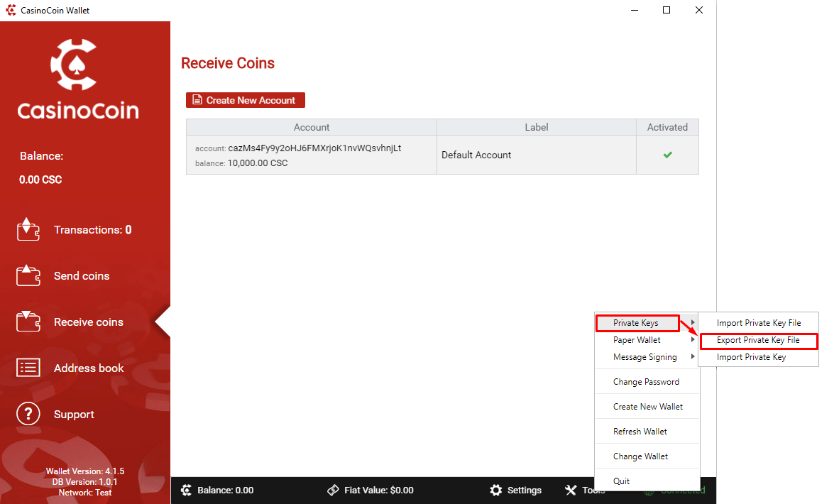
Task: Expand the Paper Wallet submenu arrow
Action: coord(693,339)
